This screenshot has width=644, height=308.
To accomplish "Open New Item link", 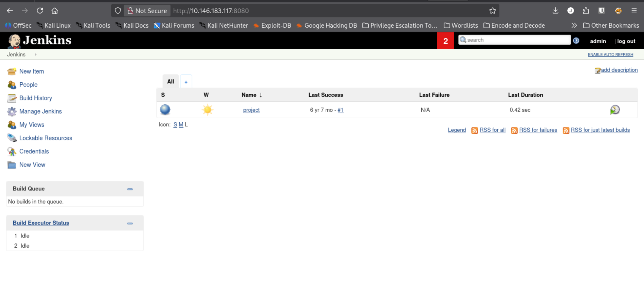I will coord(32,71).
